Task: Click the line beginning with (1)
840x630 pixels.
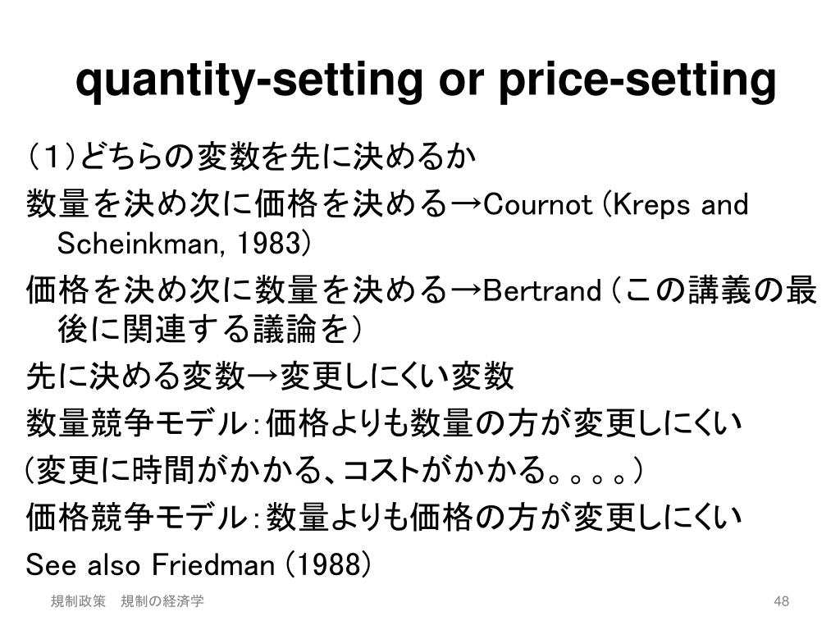Action: click(x=251, y=157)
